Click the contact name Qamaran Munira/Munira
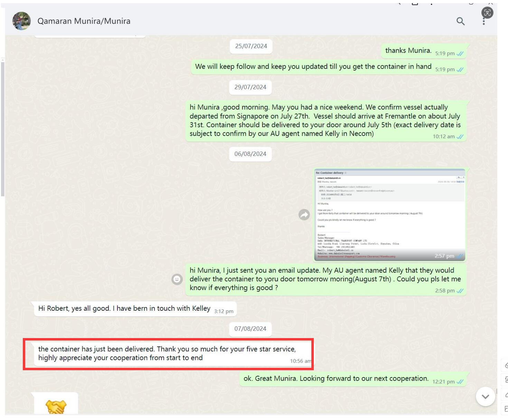The height and width of the screenshot is (420, 508). click(84, 21)
